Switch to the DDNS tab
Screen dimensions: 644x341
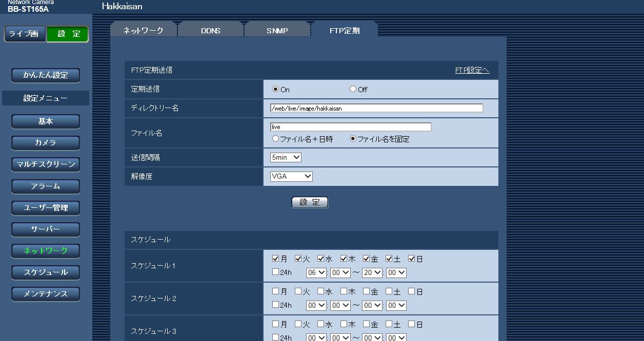tap(210, 31)
